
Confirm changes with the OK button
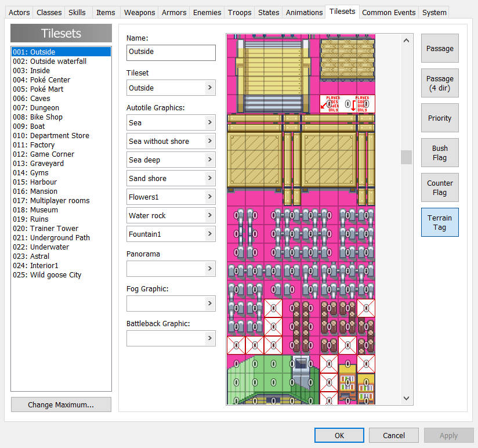tap(339, 435)
